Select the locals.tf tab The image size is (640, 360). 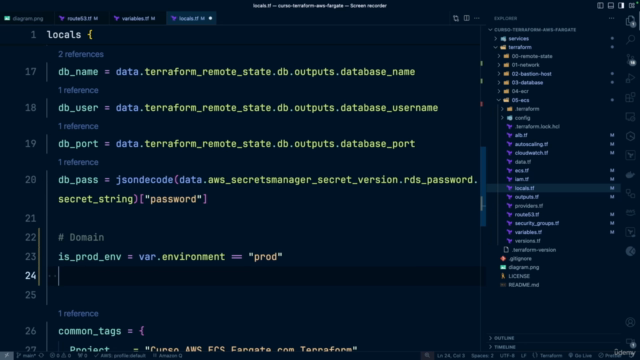191,18
